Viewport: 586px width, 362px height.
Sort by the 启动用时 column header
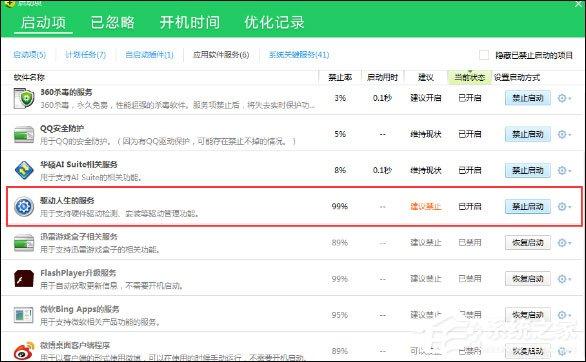(382, 77)
